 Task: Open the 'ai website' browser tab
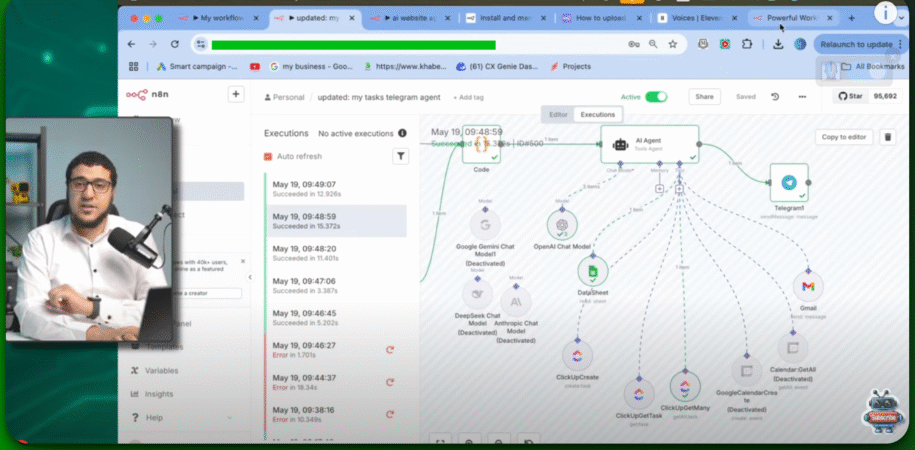click(x=410, y=18)
